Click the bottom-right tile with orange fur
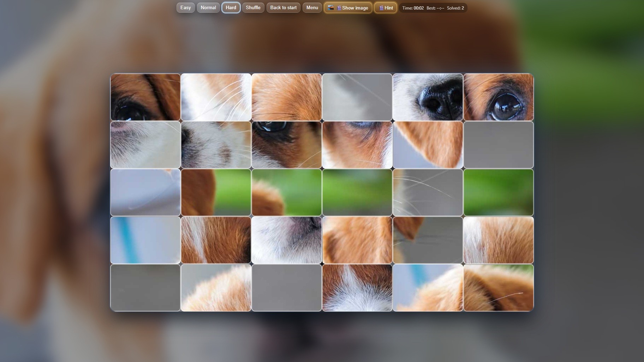Image resolution: width=644 pixels, height=362 pixels. coord(498,288)
